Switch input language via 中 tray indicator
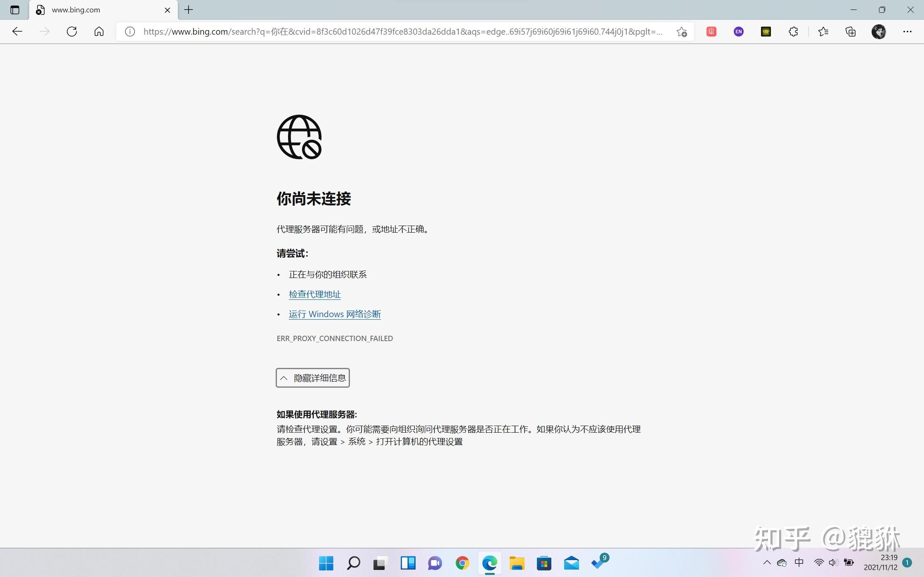This screenshot has width=924, height=577. (x=799, y=562)
